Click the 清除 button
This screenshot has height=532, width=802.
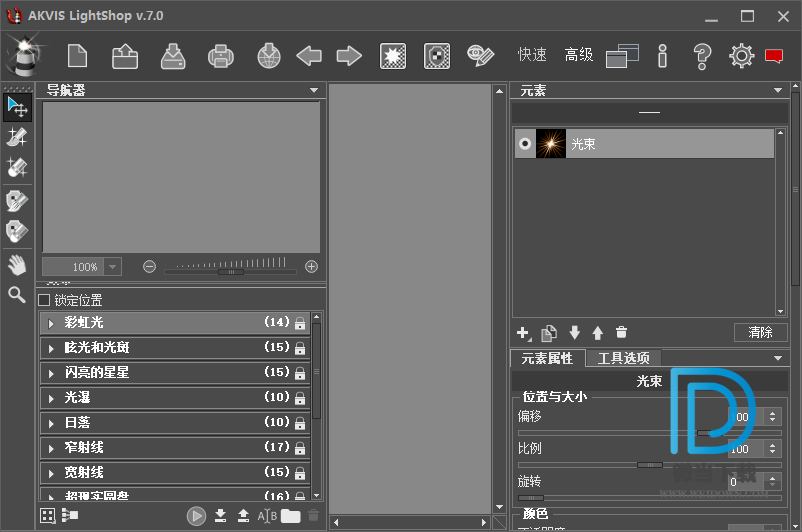tap(760, 333)
